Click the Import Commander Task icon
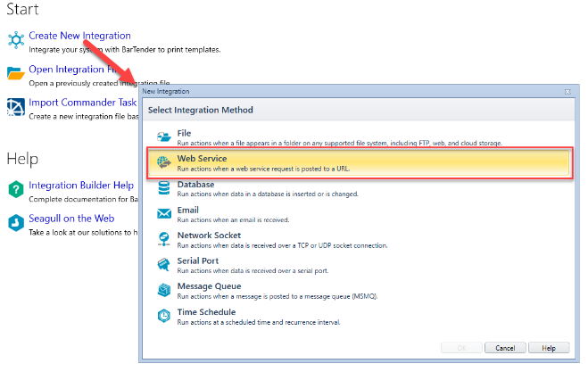588x372 pixels. click(16, 107)
